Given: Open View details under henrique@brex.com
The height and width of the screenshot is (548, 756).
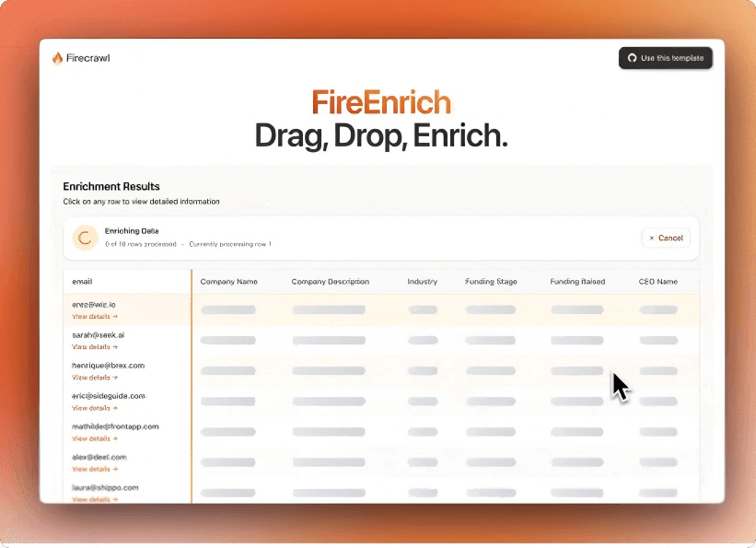Looking at the screenshot, I should (95, 378).
